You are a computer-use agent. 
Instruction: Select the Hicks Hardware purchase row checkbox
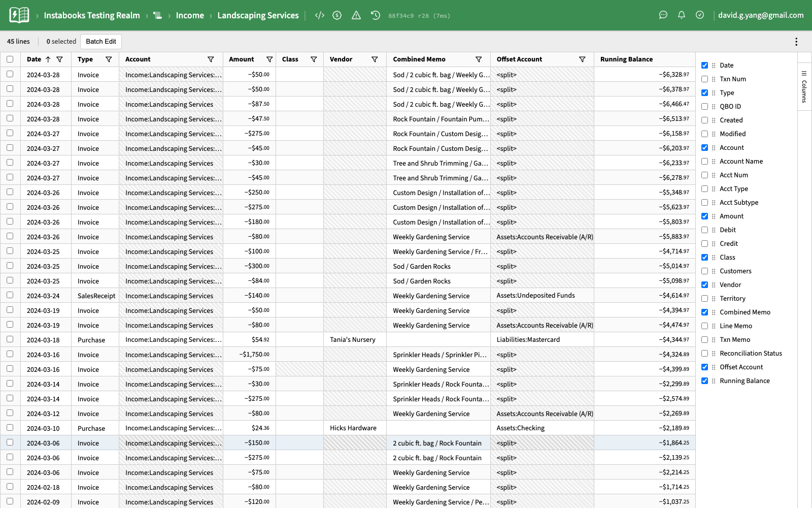click(x=10, y=428)
